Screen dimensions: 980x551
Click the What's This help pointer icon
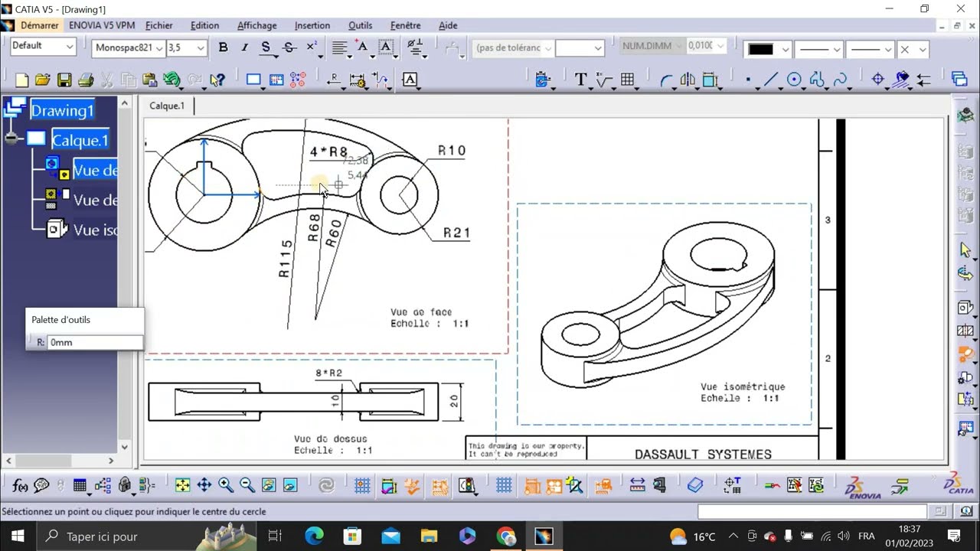click(x=217, y=80)
